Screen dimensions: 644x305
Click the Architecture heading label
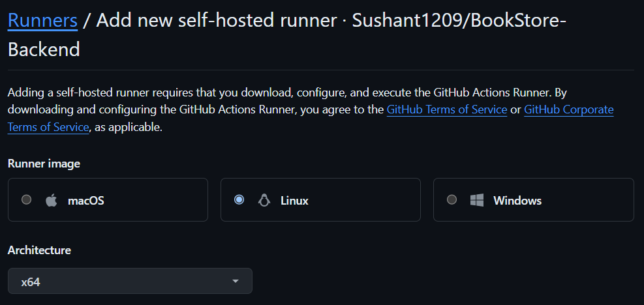coord(39,250)
